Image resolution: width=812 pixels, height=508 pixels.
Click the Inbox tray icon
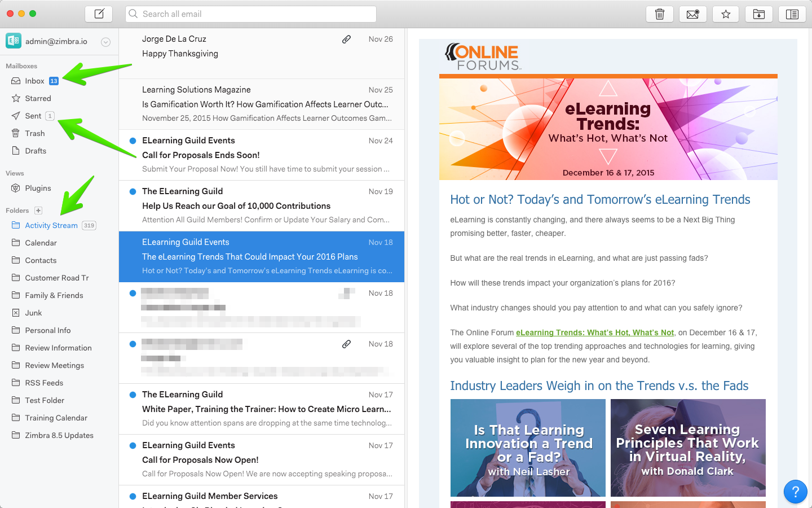click(16, 81)
